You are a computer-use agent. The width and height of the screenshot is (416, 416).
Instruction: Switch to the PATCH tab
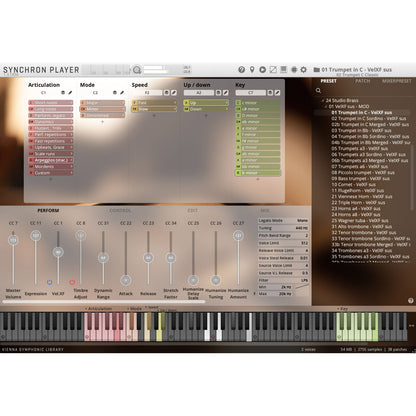[x=362, y=81]
